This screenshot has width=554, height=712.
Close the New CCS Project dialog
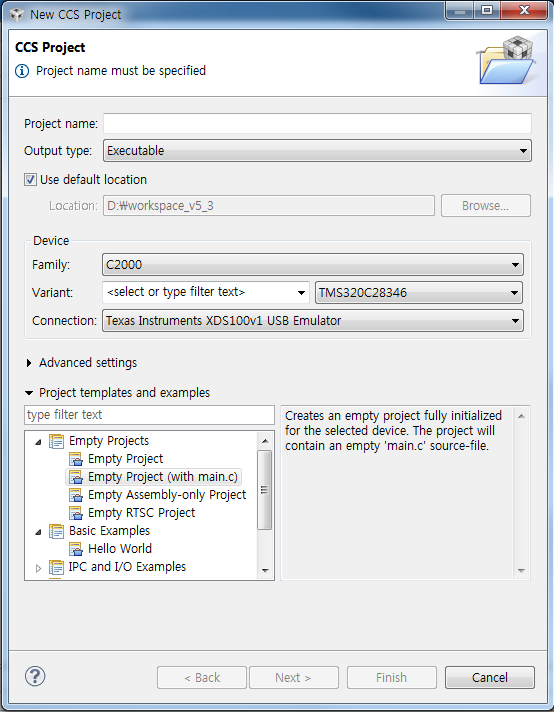(524, 10)
